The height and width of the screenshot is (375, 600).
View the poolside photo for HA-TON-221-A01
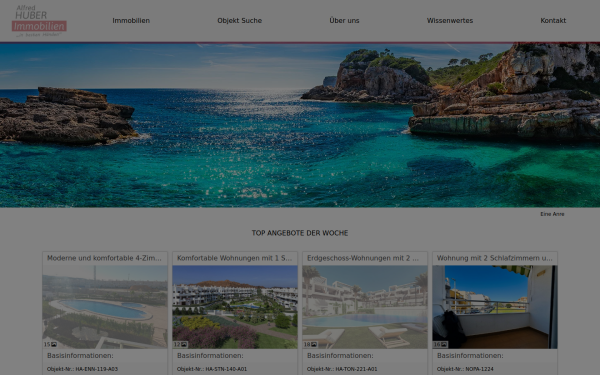tap(365, 307)
